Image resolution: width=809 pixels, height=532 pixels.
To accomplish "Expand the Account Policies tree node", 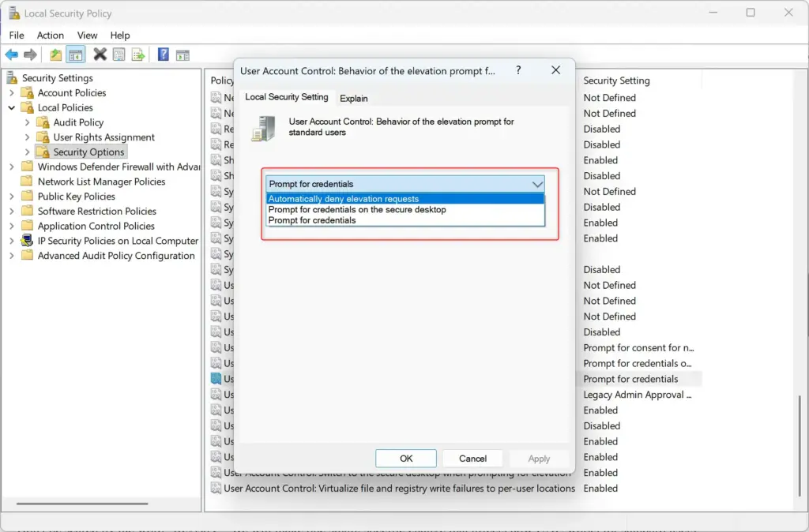I will [x=12, y=93].
